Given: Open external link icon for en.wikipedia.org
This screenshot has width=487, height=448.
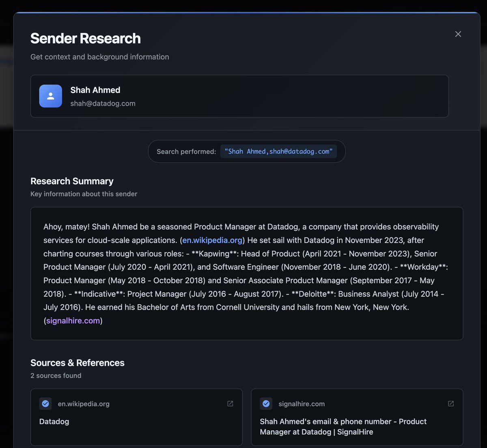Looking at the screenshot, I should tap(230, 404).
